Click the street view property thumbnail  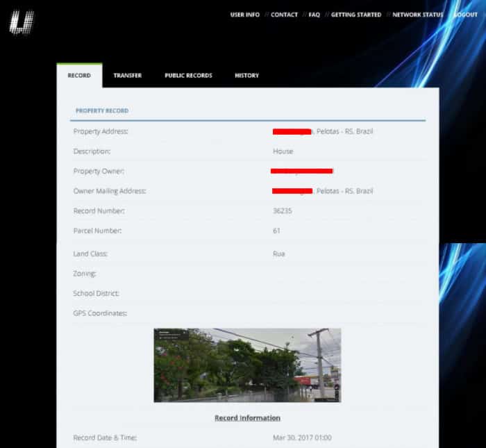247,365
